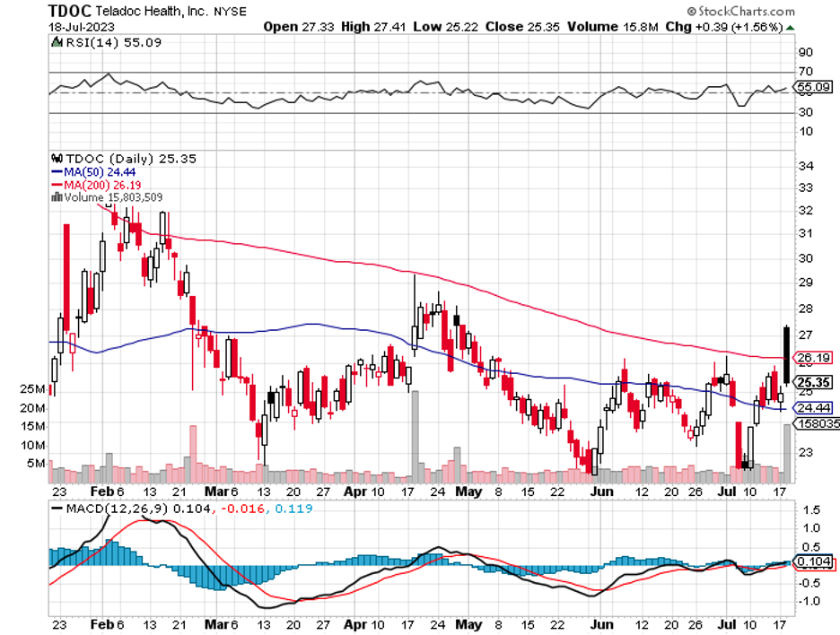The height and width of the screenshot is (635, 840).
Task: Click the blue MA(50) line swatch in legend
Action: coord(56,171)
